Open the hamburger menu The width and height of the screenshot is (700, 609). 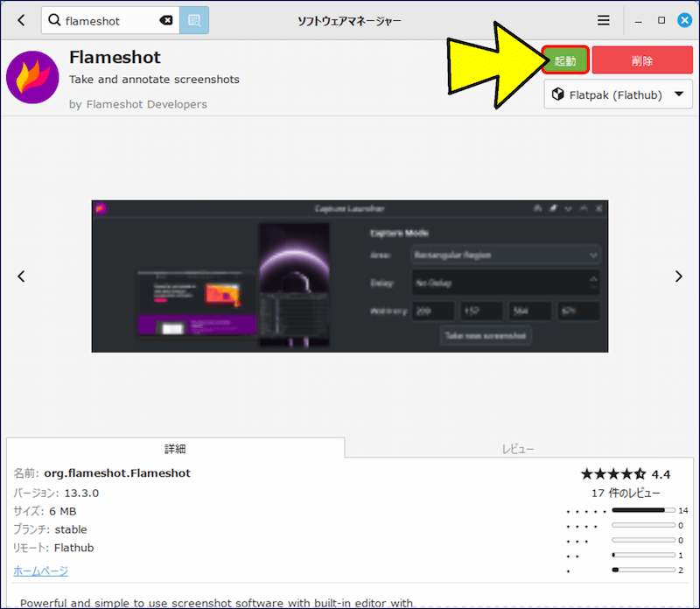604,20
